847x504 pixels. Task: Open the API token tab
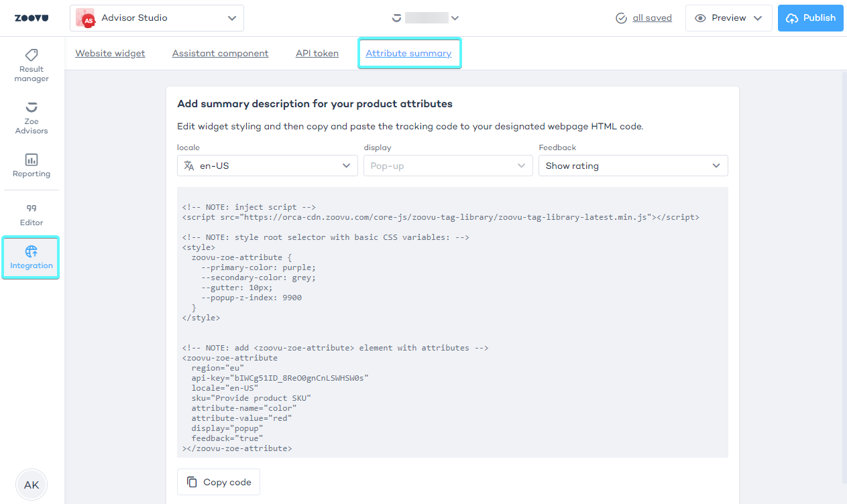click(x=317, y=54)
